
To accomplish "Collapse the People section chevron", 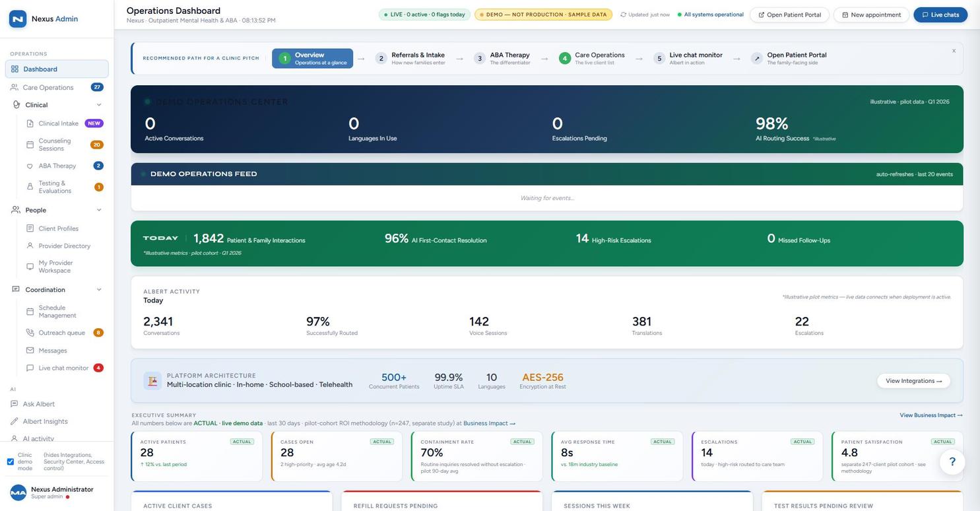I will click(99, 210).
